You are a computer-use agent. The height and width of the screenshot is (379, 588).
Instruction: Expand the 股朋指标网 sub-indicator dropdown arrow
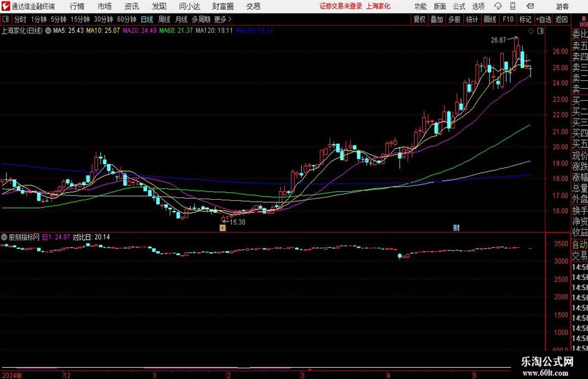click(4, 236)
